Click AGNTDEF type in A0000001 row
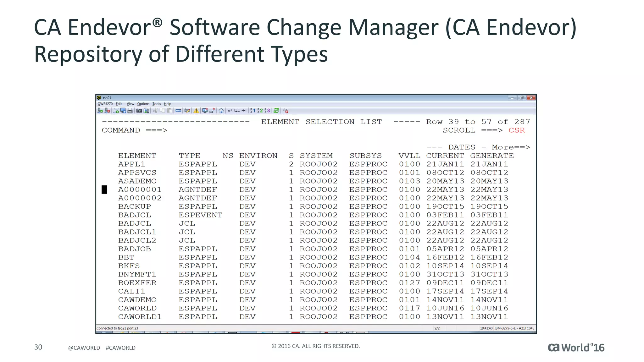The height and width of the screenshot is (362, 644). click(198, 190)
